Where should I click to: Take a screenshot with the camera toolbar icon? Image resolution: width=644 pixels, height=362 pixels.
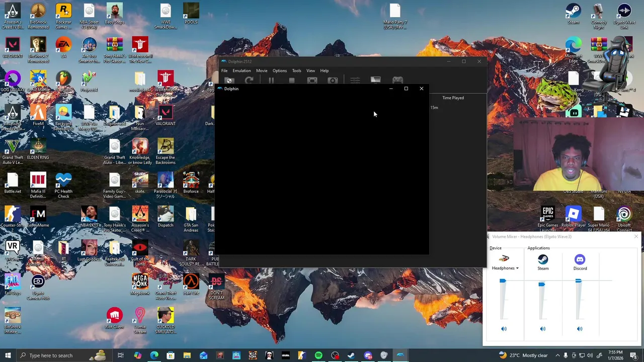point(333,80)
